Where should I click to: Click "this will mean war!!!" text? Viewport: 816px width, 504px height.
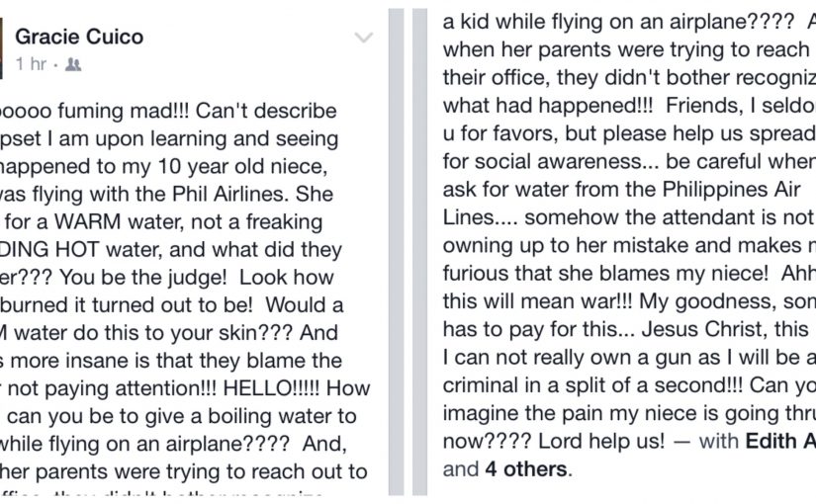pyautogui.click(x=538, y=301)
